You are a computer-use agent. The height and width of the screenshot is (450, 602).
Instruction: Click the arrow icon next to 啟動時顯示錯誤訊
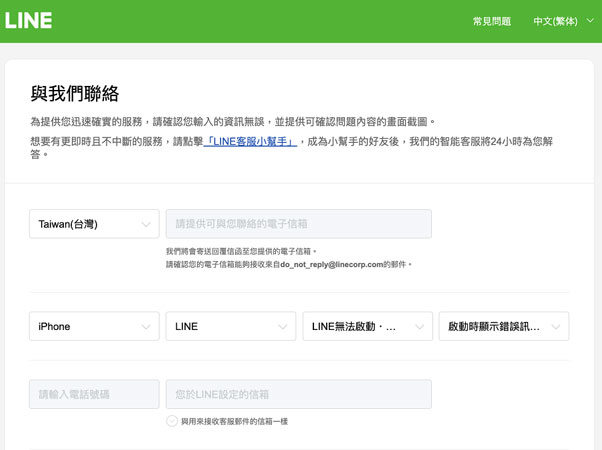click(556, 326)
